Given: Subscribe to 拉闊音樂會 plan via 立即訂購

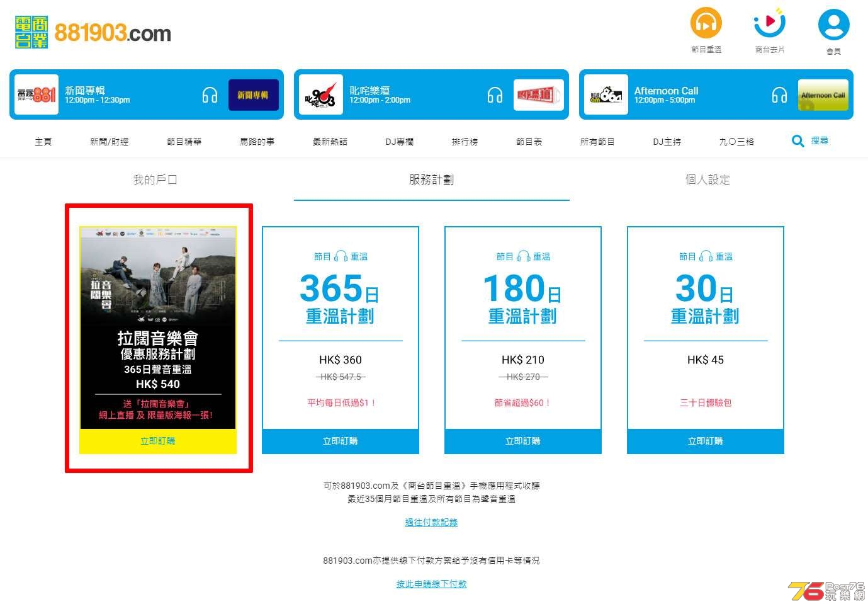Looking at the screenshot, I should click(158, 441).
